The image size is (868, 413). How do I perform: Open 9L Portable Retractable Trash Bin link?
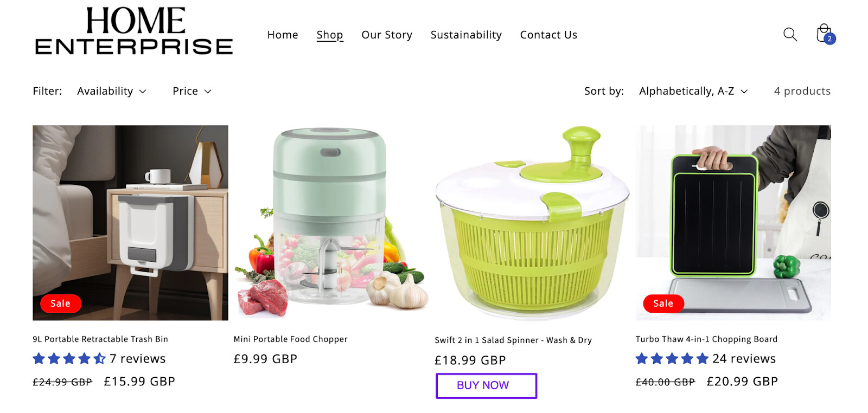100,339
